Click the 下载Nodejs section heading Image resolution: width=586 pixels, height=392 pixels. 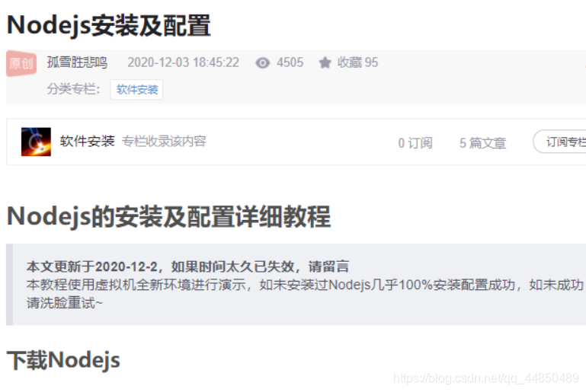point(63,360)
